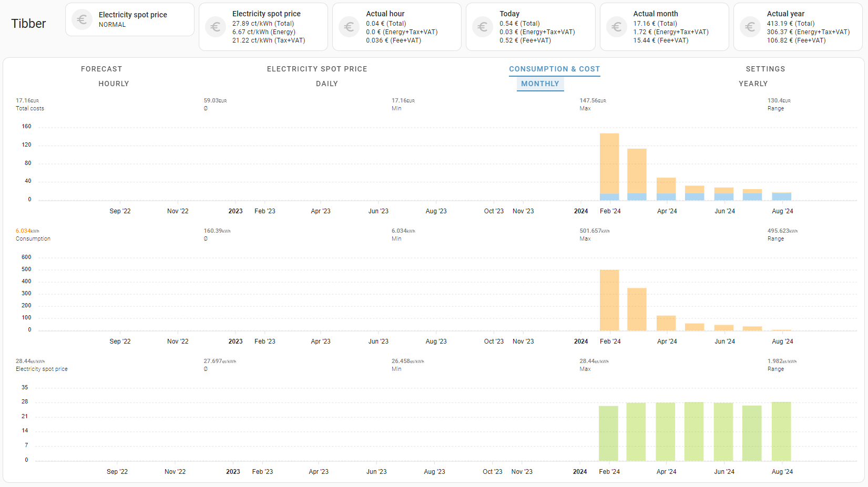
Task: Click the 160.39 kWh average consumption value
Action: tap(217, 231)
